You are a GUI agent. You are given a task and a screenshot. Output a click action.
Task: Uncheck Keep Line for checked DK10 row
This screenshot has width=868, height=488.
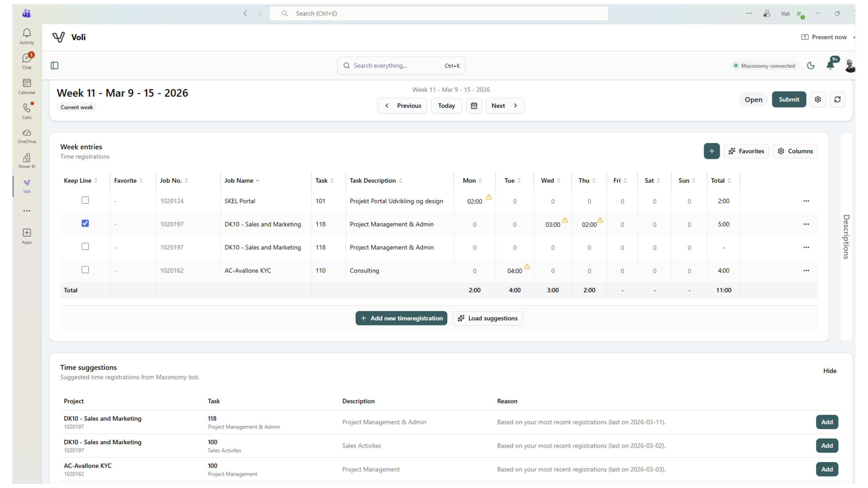(x=85, y=224)
